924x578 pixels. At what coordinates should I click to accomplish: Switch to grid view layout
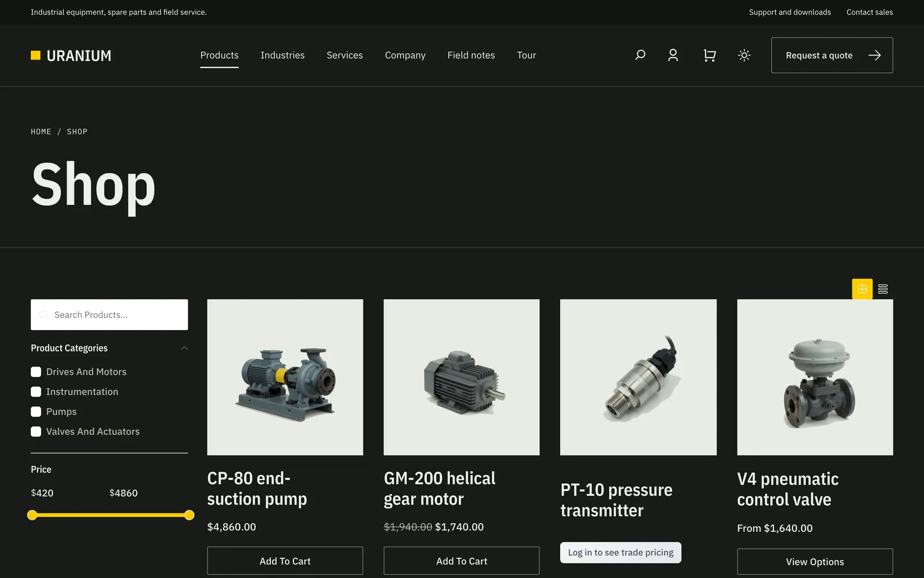click(862, 289)
